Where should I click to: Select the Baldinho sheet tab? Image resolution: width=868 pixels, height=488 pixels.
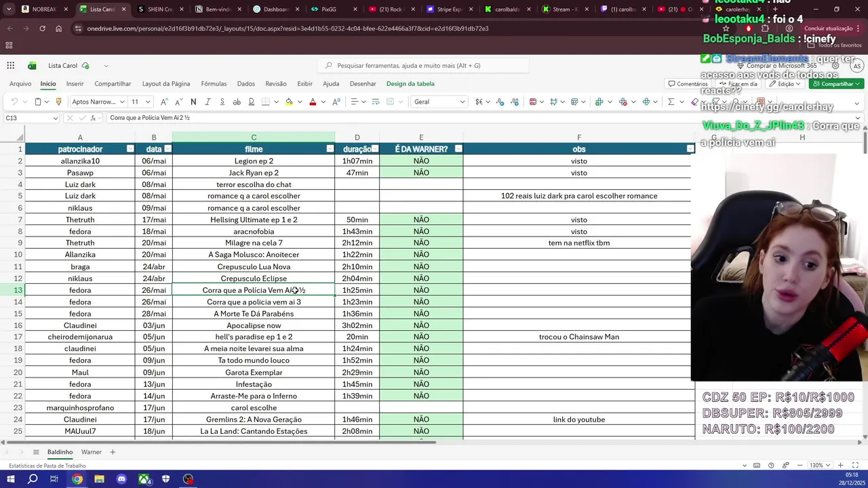60,452
